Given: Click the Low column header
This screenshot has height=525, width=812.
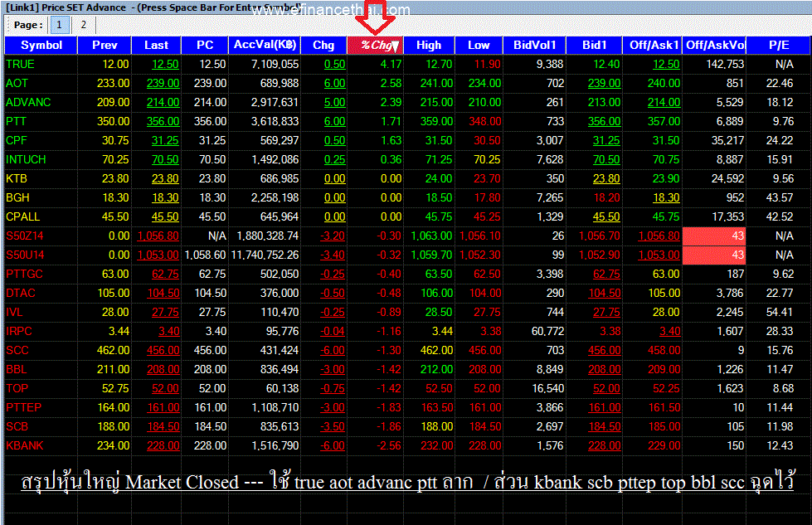Looking at the screenshot, I should coord(479,45).
